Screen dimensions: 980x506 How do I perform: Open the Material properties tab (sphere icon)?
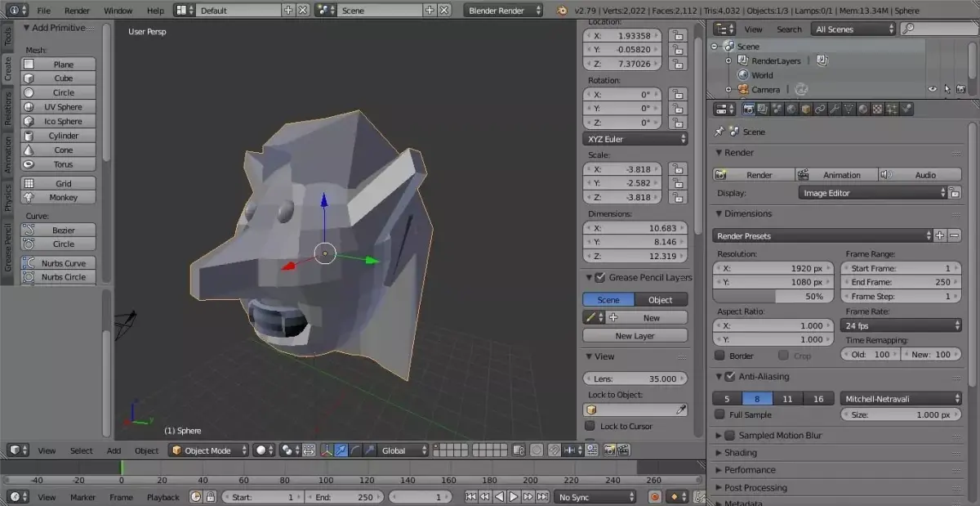[862, 109]
